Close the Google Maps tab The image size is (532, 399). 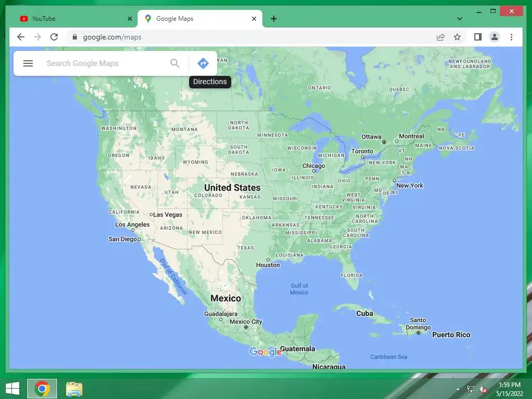click(254, 19)
